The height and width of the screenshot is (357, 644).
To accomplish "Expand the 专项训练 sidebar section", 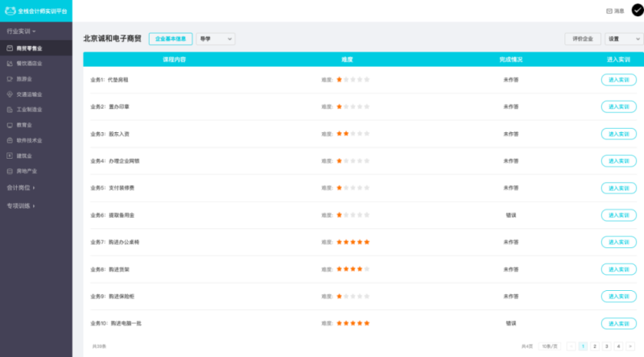I will pos(20,205).
